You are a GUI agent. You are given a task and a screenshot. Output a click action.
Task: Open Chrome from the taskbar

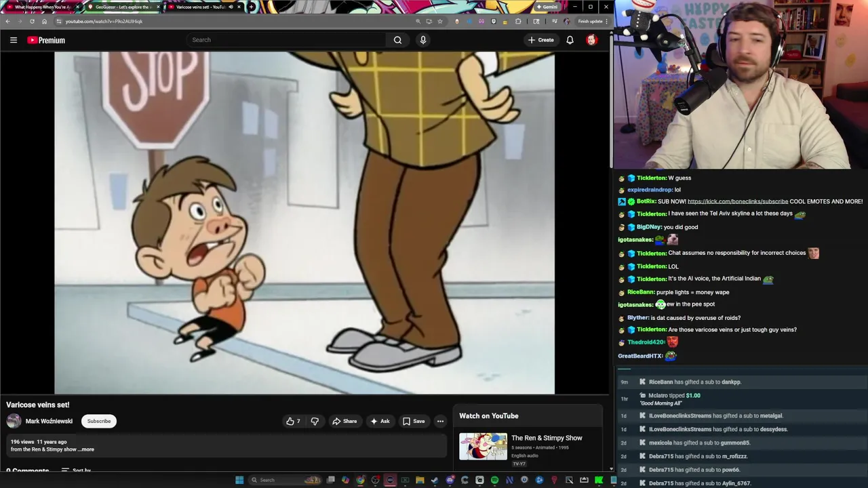[360, 480]
